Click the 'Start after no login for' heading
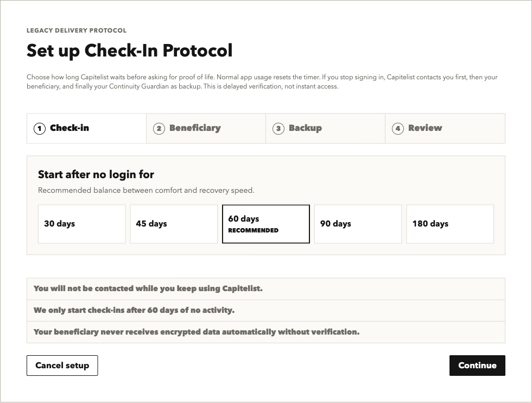This screenshot has width=532, height=403. [96, 174]
